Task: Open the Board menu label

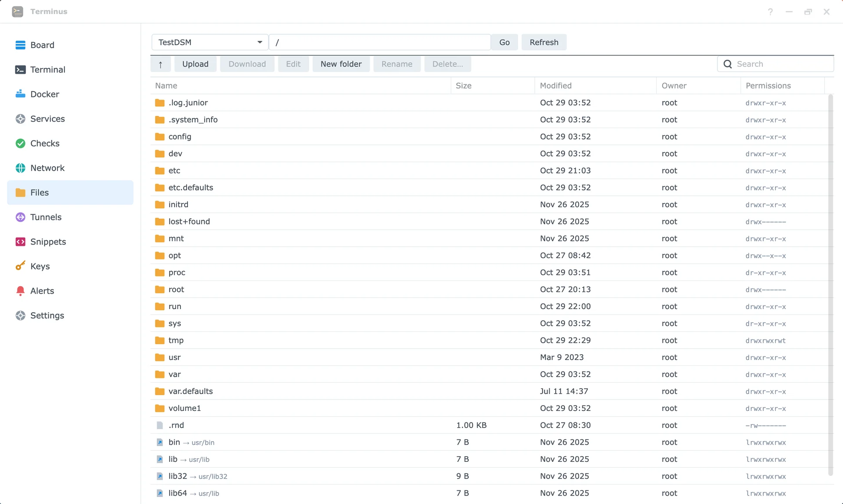Action: coord(42,45)
